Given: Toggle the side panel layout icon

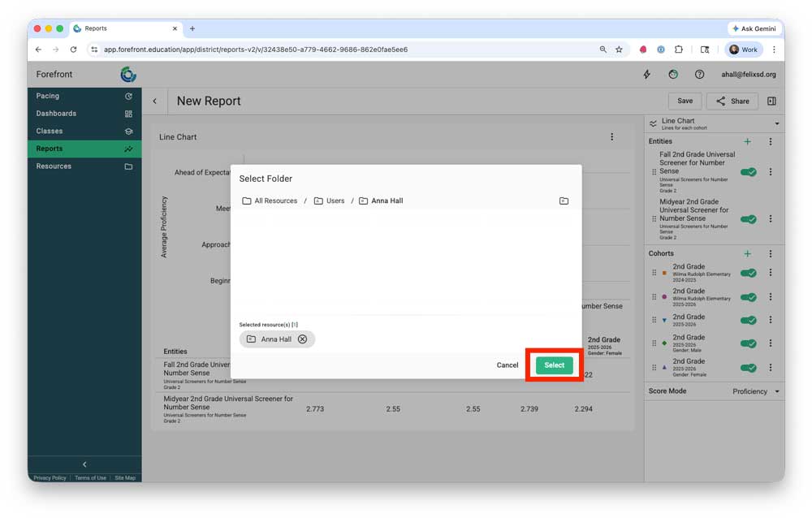Looking at the screenshot, I should click(771, 101).
